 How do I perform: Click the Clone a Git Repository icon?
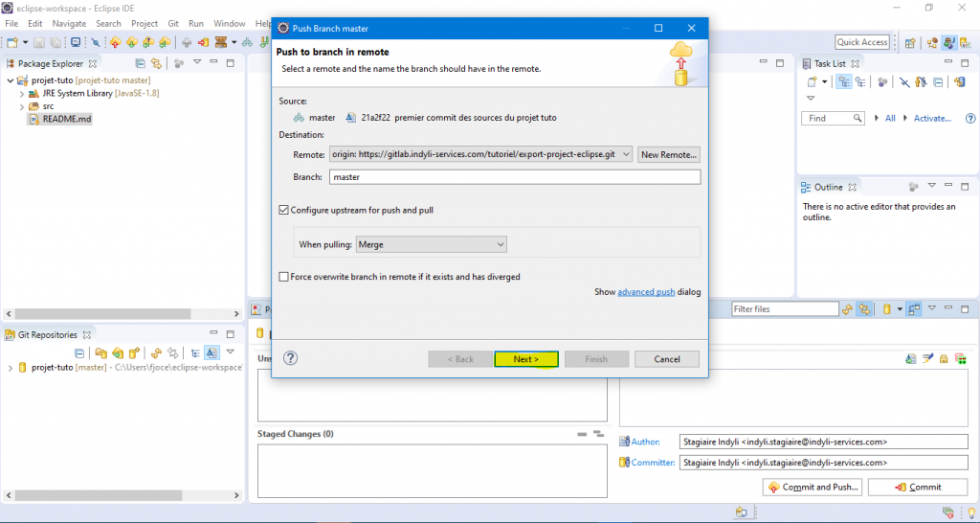pyautogui.click(x=117, y=352)
